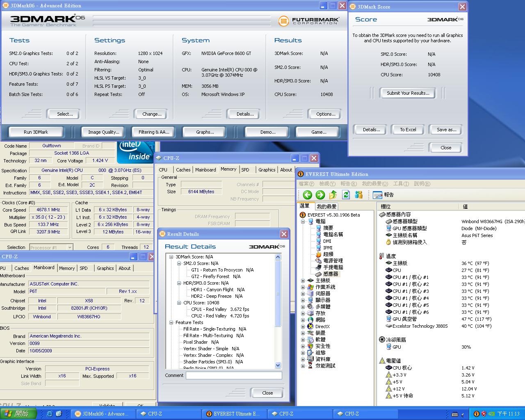Click the 多媒體 multimedia speaker icon
Viewport: 525px width, 420px height.
[310, 307]
